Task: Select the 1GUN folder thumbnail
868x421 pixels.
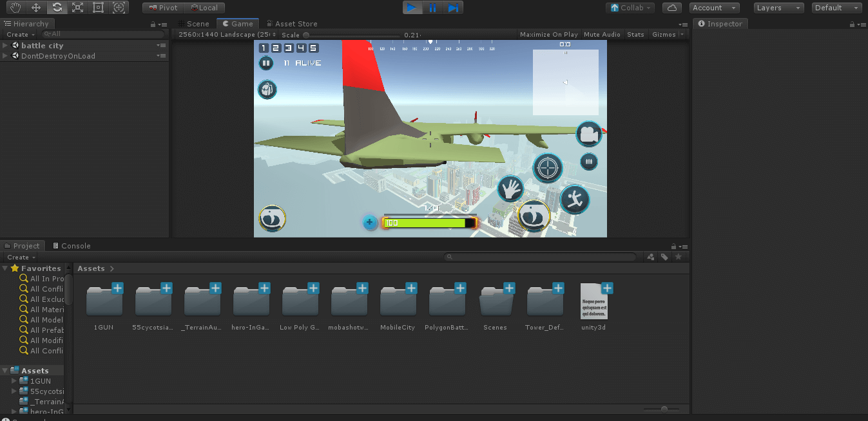Action: click(x=104, y=301)
